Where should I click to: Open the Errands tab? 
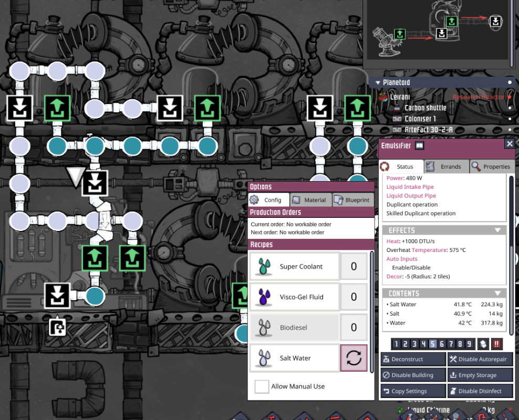(447, 166)
